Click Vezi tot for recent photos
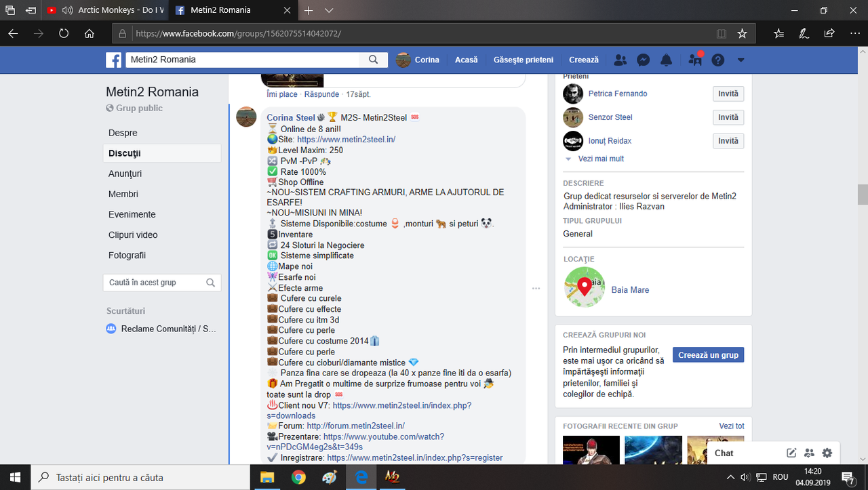The height and width of the screenshot is (490, 868). (x=732, y=426)
